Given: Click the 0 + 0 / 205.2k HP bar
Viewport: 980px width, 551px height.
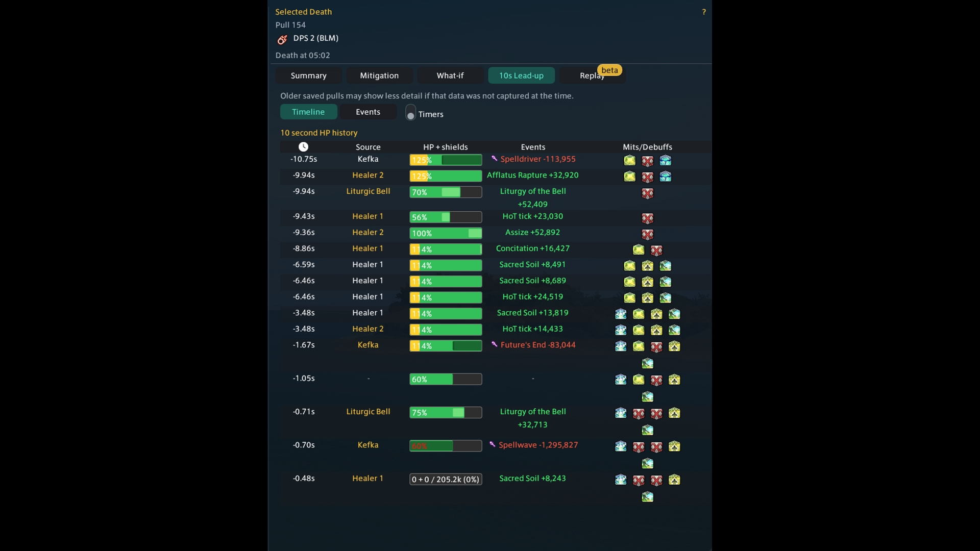Looking at the screenshot, I should pyautogui.click(x=446, y=480).
